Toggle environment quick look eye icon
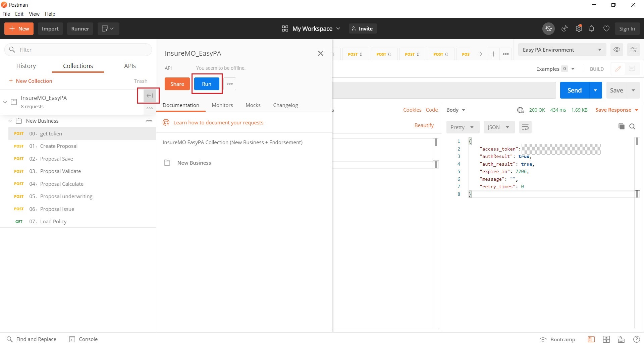The height and width of the screenshot is (345, 644). click(616, 50)
